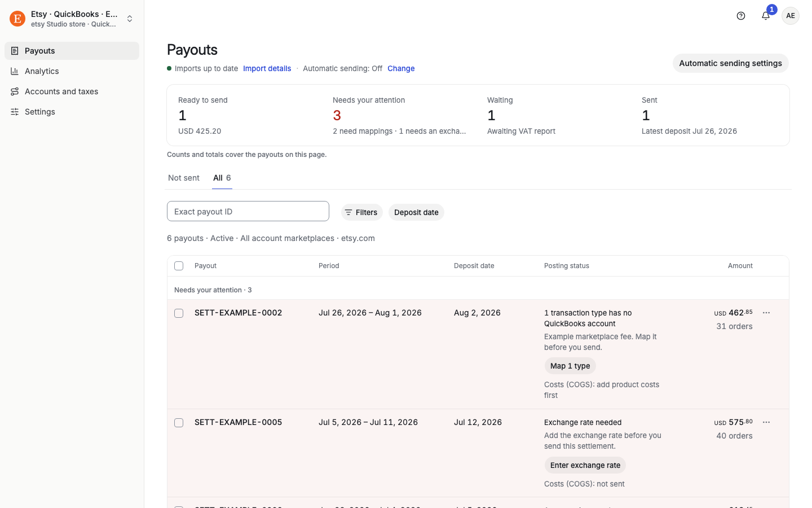Click the Waiting summary card
The image size is (812, 508).
[555, 115]
